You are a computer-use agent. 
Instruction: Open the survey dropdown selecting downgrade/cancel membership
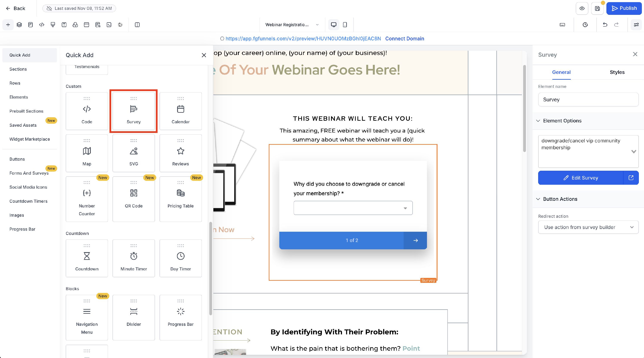633,151
